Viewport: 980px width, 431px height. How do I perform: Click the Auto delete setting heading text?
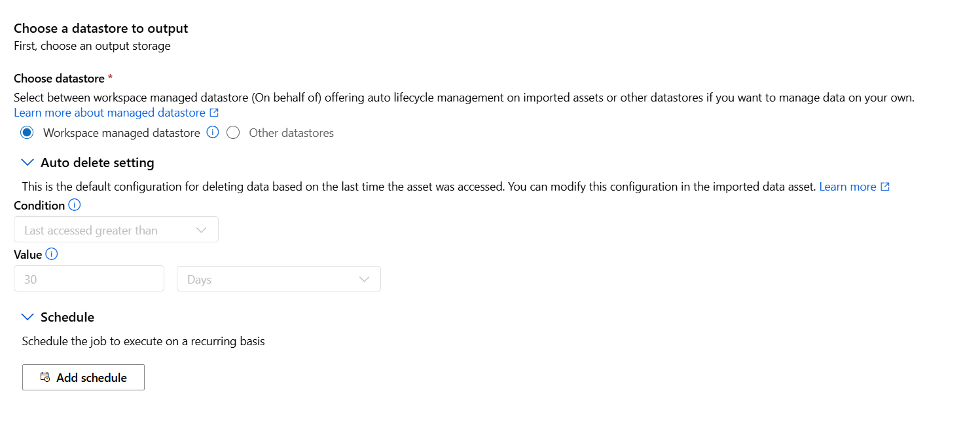[x=98, y=162]
